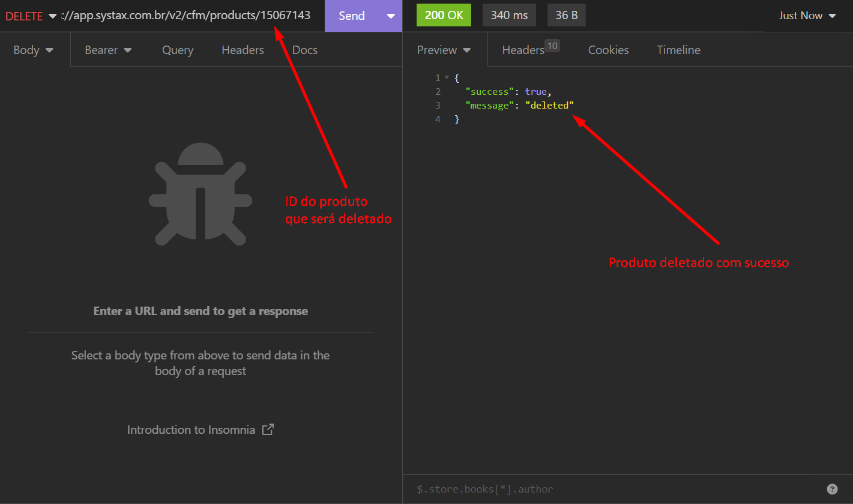Click the request URL field

[186, 16]
